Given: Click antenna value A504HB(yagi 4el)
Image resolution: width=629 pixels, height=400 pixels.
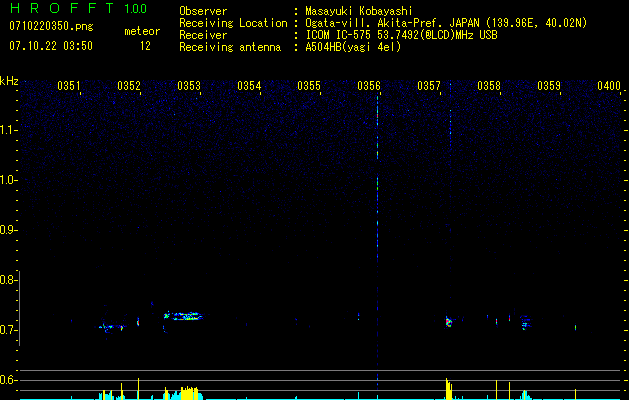Looking at the screenshot, I should [x=353, y=47].
